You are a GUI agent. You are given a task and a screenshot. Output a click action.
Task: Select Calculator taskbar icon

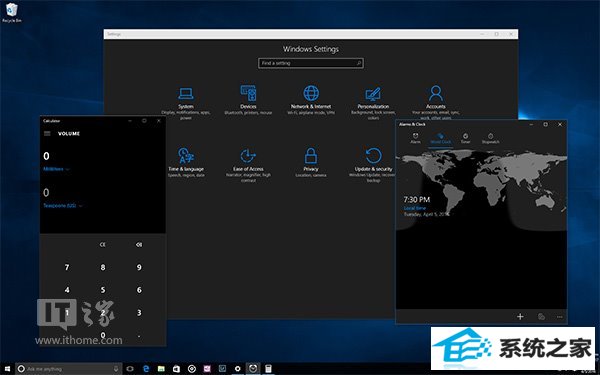pos(268,369)
